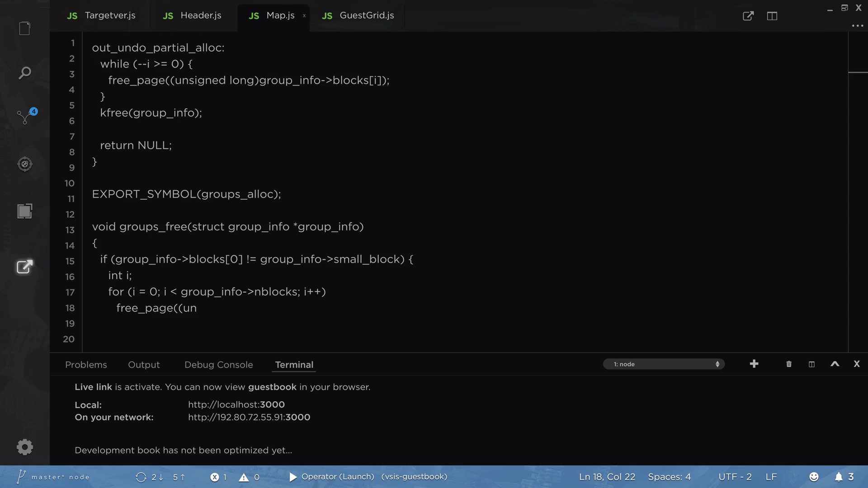
Task: Toggle split editor layout icon at top
Action: click(x=772, y=16)
